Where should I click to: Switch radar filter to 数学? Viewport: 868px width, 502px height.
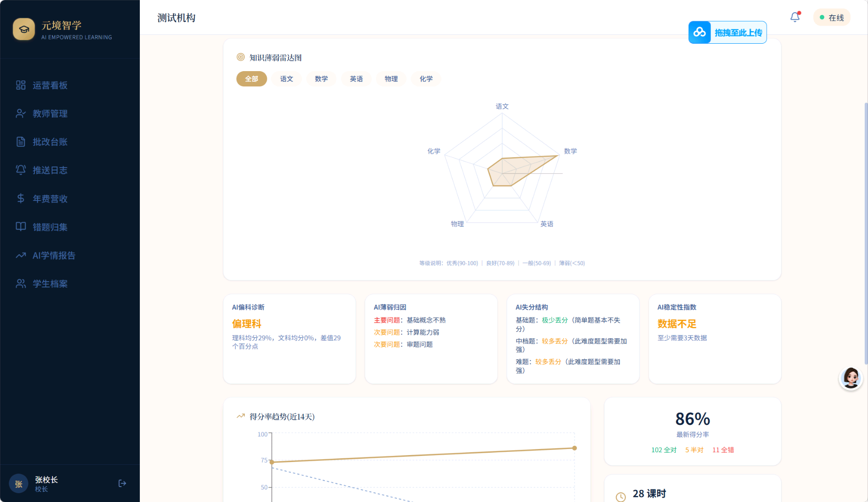pos(321,79)
